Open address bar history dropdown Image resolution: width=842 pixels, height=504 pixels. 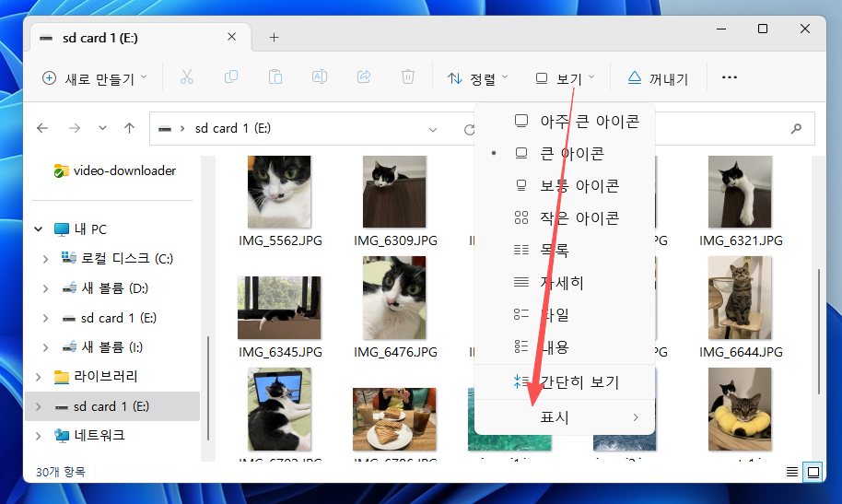[433, 130]
